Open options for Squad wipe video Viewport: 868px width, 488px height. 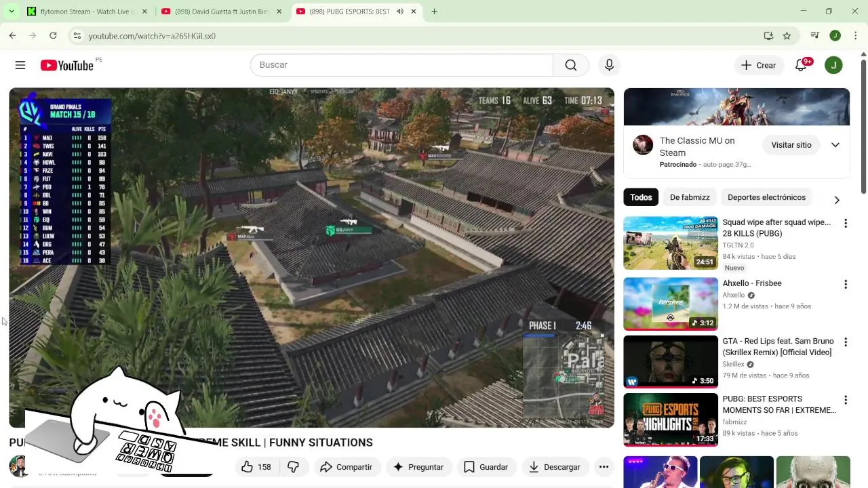(x=846, y=223)
